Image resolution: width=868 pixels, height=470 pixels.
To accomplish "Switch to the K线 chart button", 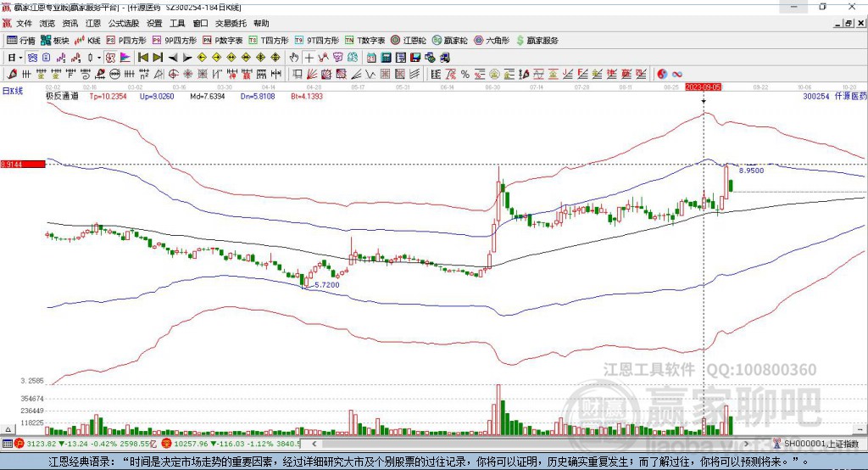I will pos(87,41).
